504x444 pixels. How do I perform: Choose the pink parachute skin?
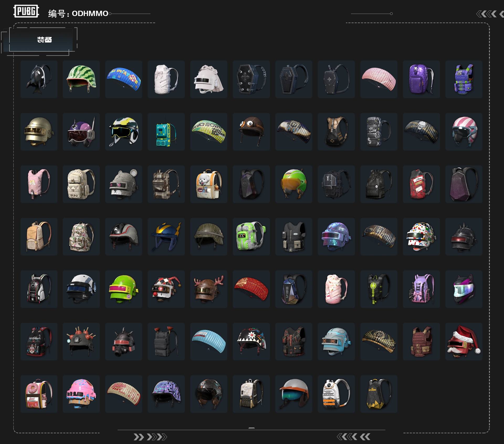pyautogui.click(x=379, y=79)
